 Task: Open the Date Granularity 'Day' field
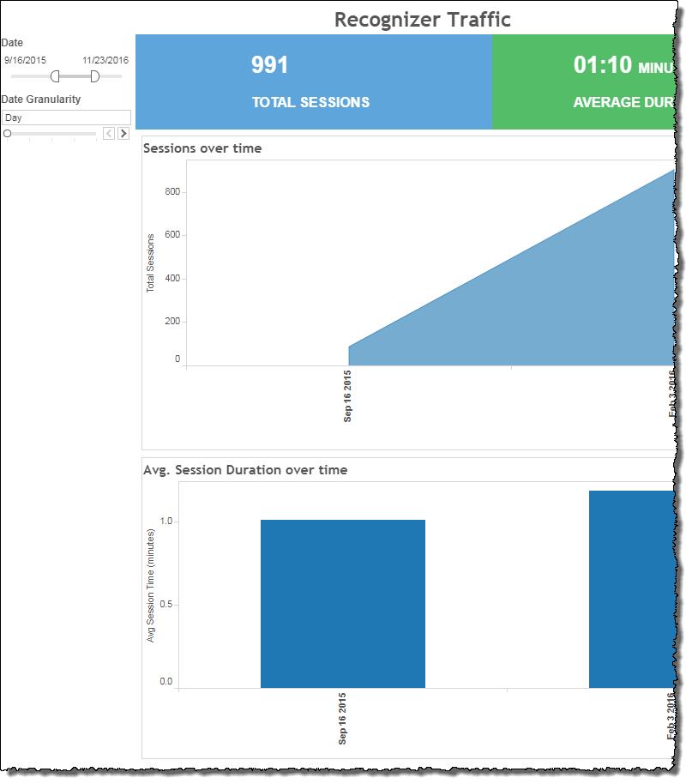[66, 118]
